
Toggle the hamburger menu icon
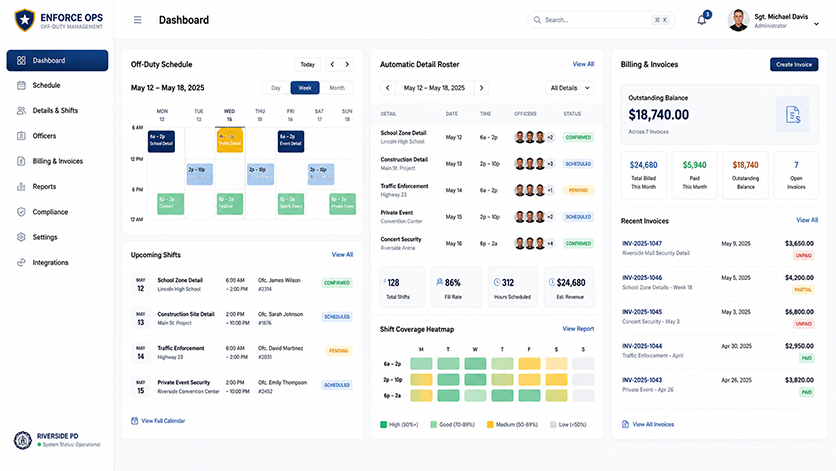click(138, 20)
